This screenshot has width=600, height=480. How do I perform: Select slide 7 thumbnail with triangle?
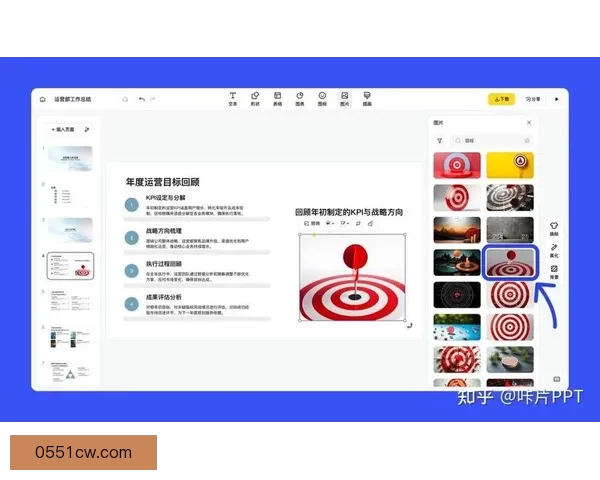70,372
